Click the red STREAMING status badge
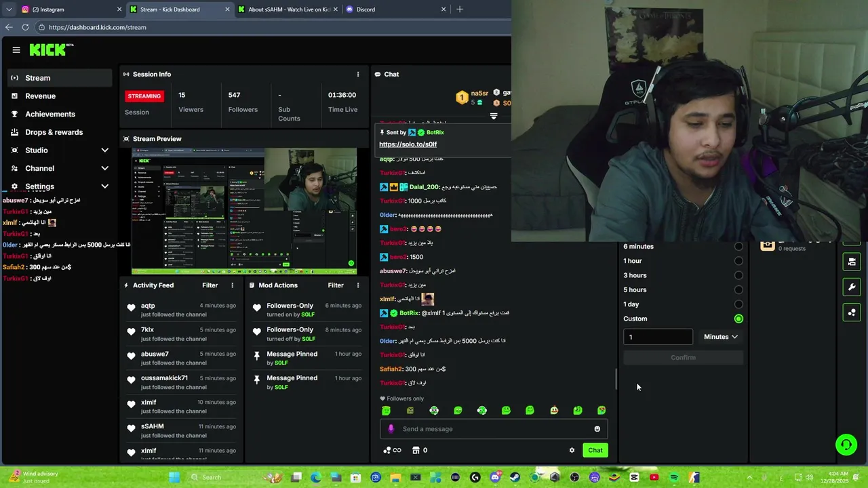This screenshot has height=488, width=868. coord(144,96)
